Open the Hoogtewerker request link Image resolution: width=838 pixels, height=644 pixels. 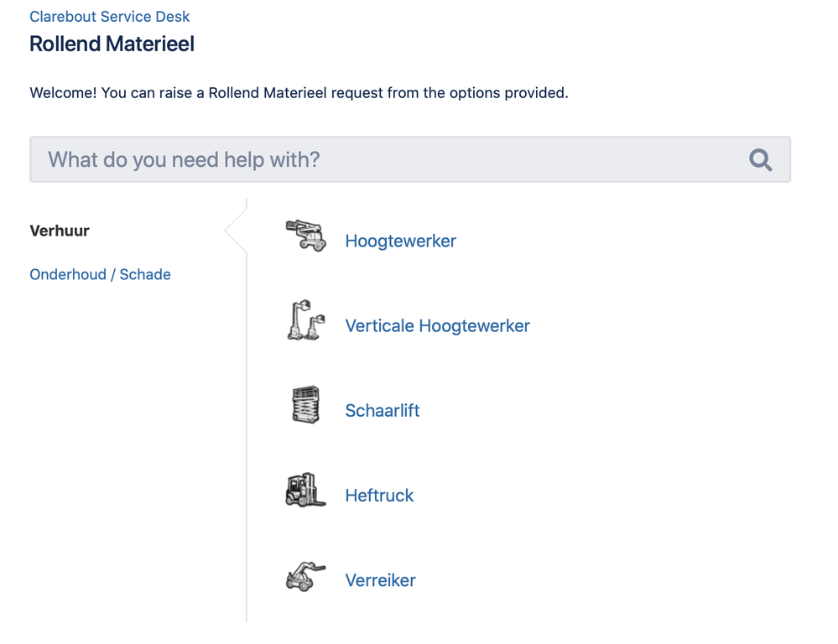click(x=400, y=241)
